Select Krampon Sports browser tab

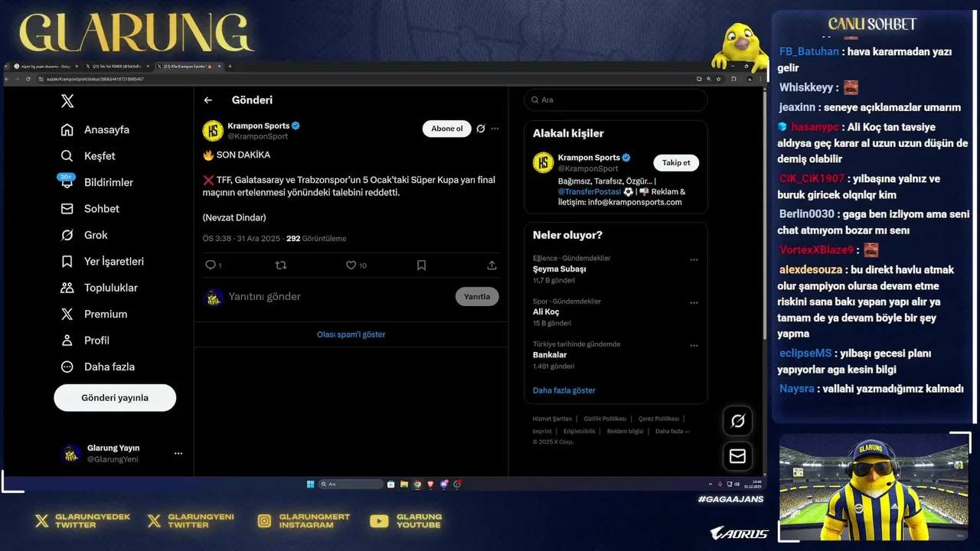[188, 67]
